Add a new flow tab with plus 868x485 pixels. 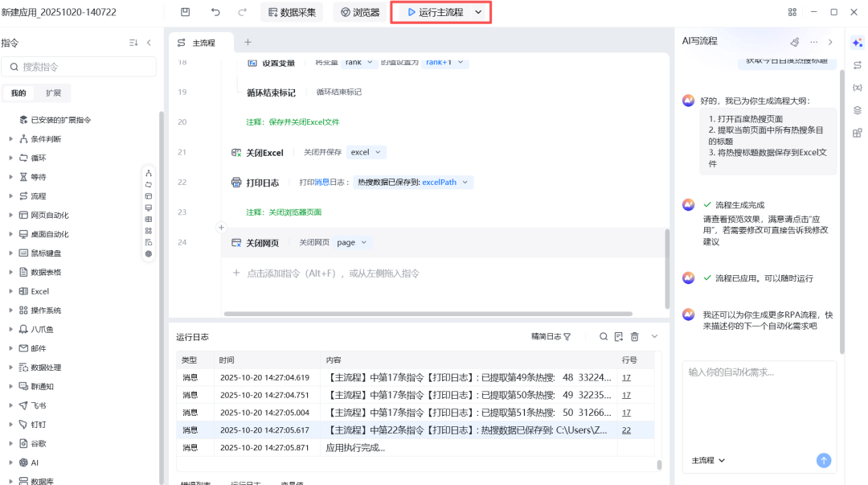point(248,42)
